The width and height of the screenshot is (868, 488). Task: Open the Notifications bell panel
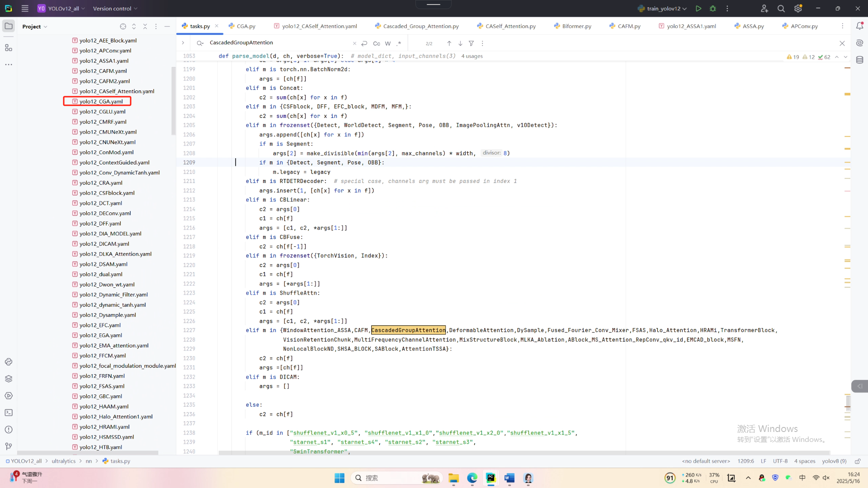(x=859, y=26)
